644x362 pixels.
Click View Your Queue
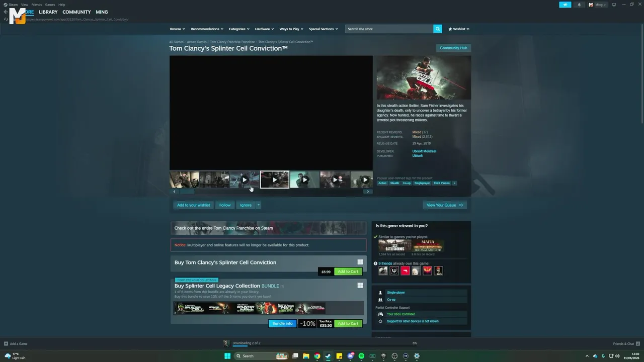pyautogui.click(x=445, y=205)
